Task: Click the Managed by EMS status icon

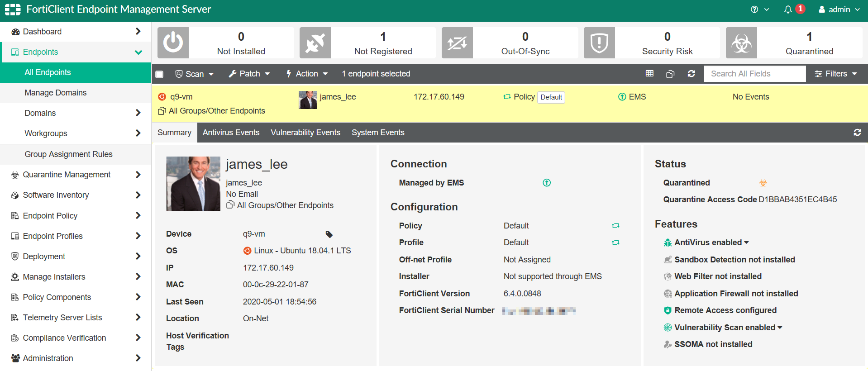Action: 547,183
